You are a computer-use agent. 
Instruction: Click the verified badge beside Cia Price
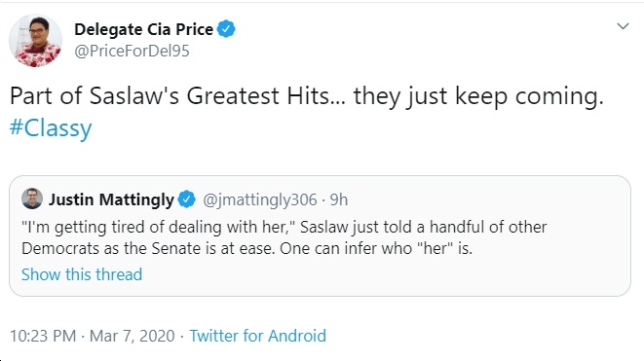pyautogui.click(x=226, y=29)
